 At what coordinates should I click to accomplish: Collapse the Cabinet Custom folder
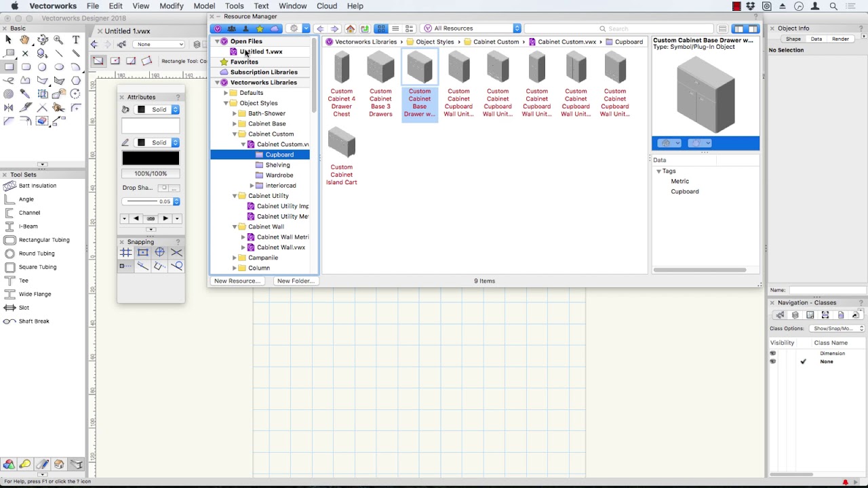235,134
